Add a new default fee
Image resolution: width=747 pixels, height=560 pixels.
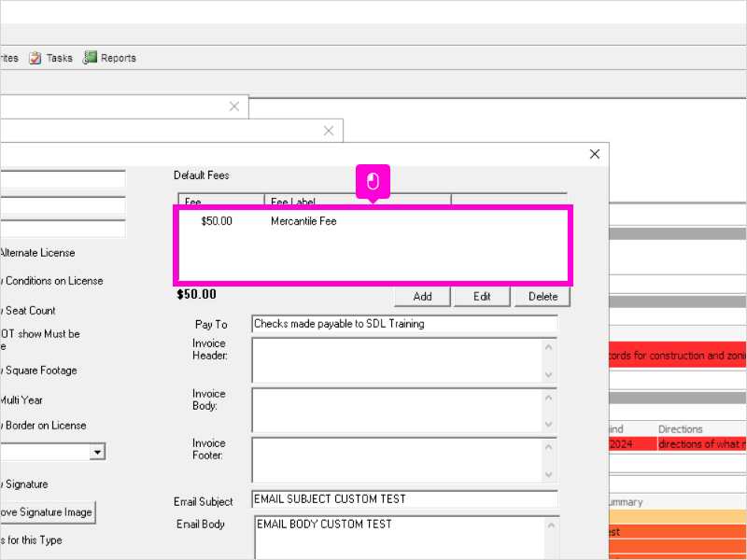(422, 296)
